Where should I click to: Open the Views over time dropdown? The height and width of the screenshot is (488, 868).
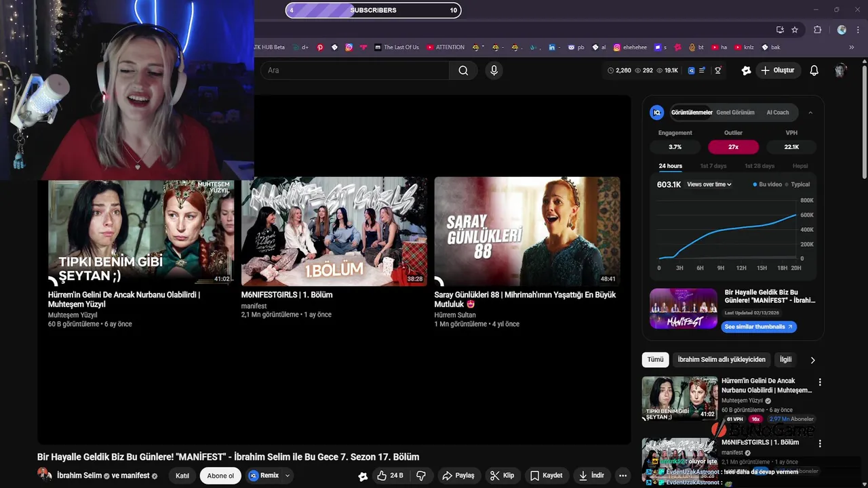709,184
